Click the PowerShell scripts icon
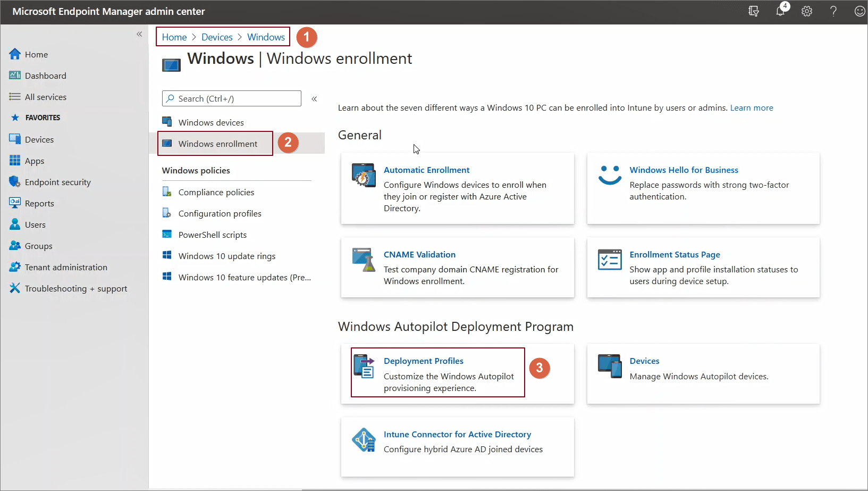The width and height of the screenshot is (868, 491). [167, 234]
